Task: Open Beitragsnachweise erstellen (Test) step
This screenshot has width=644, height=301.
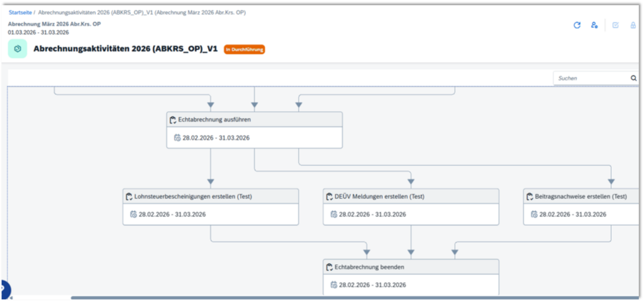Action: [580, 197]
